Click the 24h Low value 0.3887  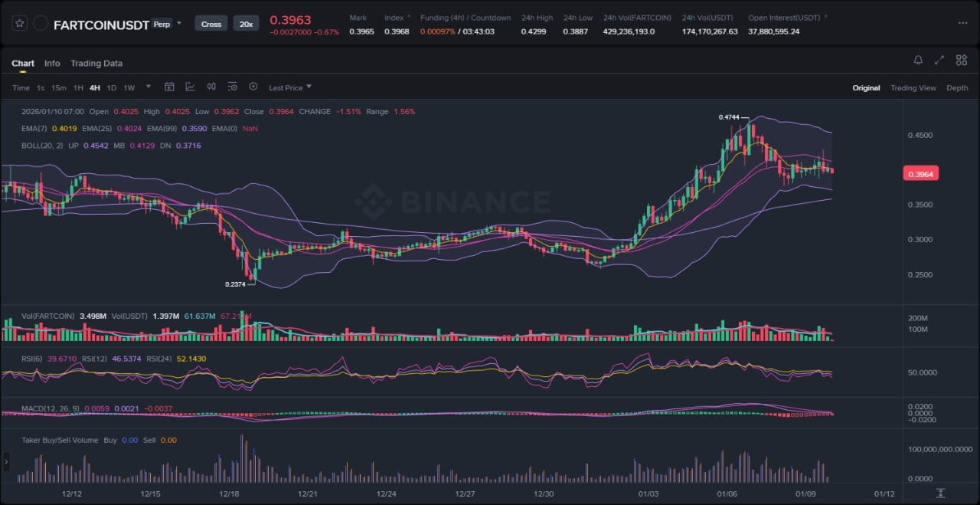coord(576,31)
